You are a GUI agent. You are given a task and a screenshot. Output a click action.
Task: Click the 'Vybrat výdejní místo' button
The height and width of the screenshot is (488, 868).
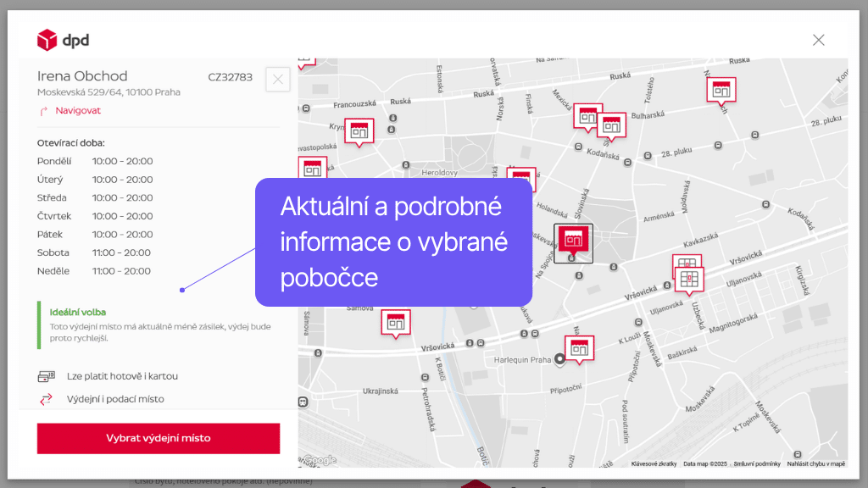pos(158,438)
